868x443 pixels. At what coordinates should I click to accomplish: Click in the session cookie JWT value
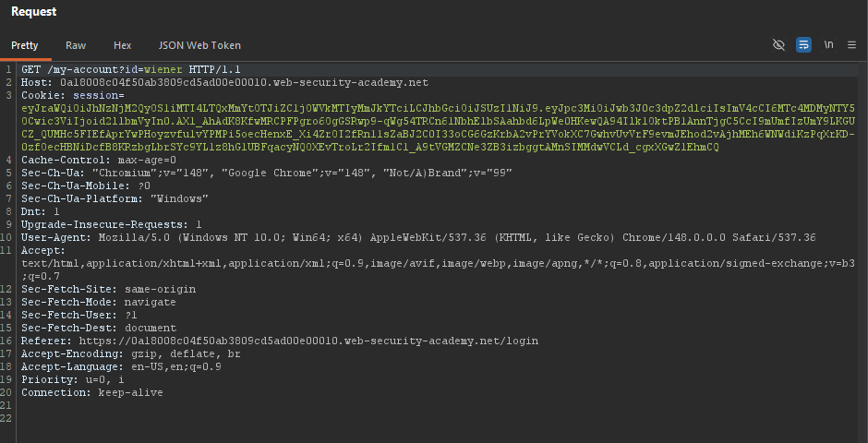pyautogui.click(x=438, y=127)
